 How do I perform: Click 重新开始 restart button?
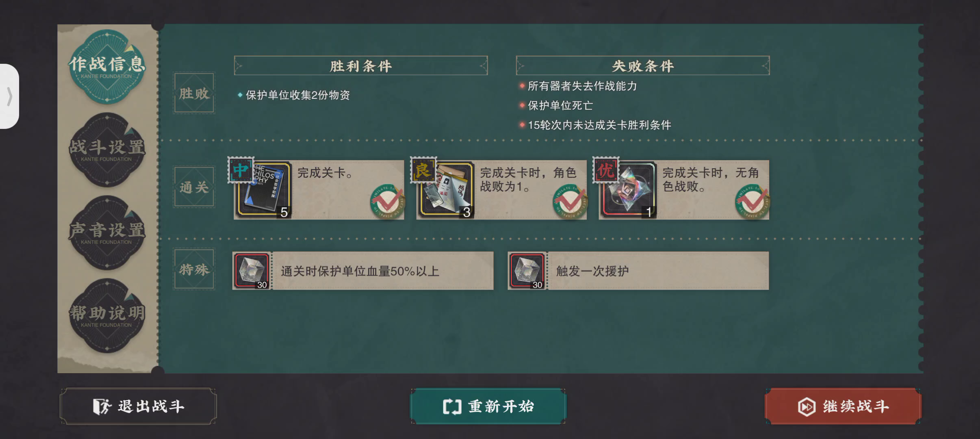tap(488, 406)
